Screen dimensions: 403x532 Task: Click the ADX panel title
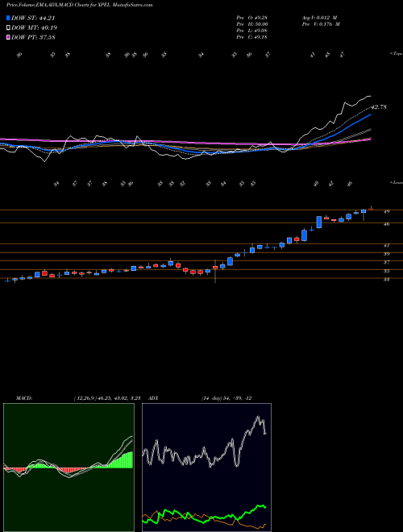point(154,398)
